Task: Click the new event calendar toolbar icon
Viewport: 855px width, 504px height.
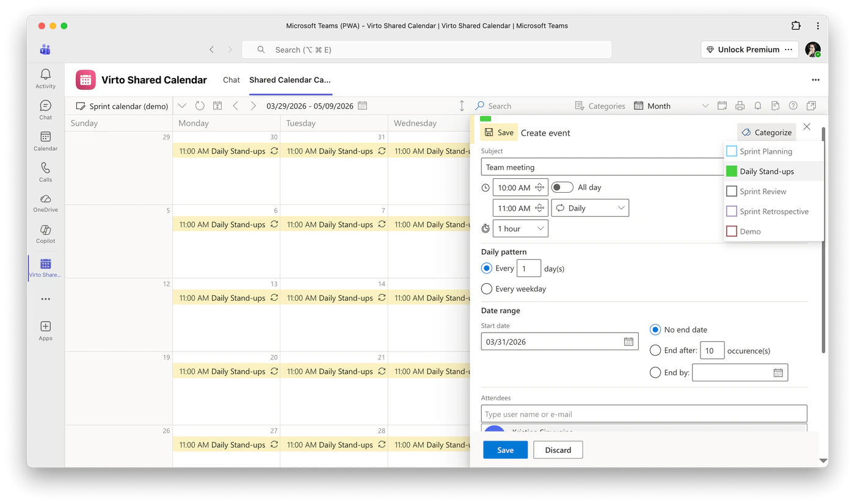Action: (722, 106)
